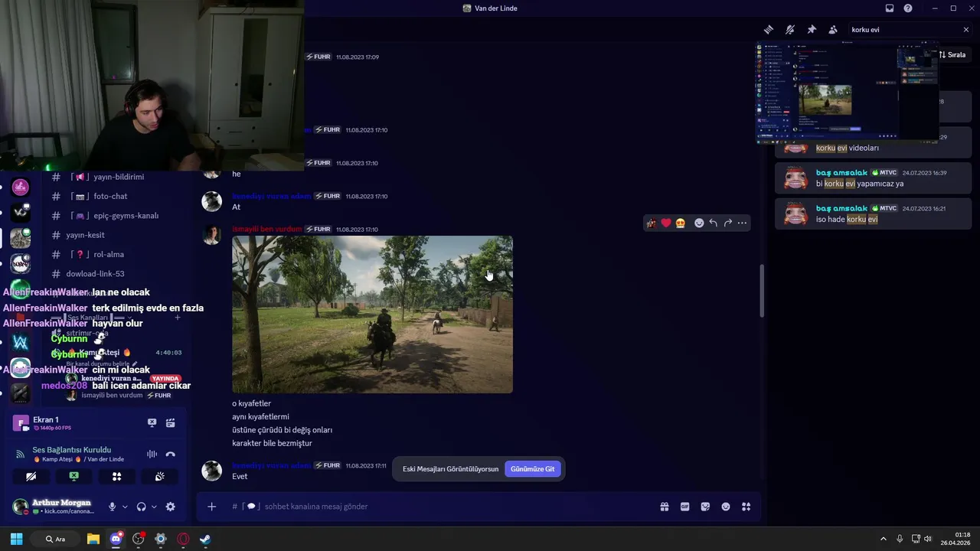Open pinned messages pin icon
Viewport: 980px width, 551px height.
[x=812, y=30]
